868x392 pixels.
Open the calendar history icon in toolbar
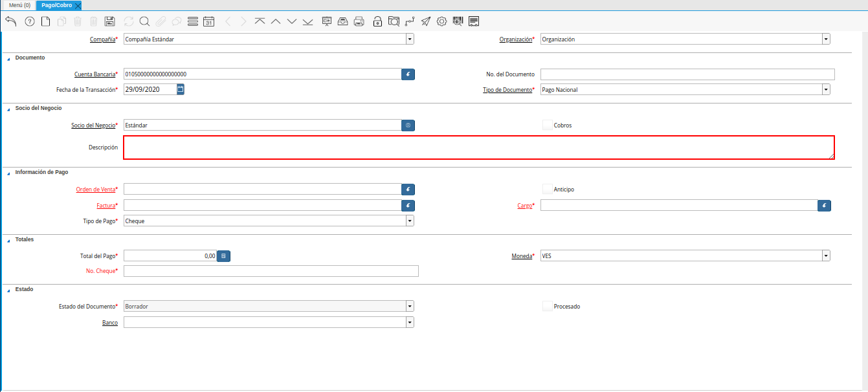[x=208, y=21]
